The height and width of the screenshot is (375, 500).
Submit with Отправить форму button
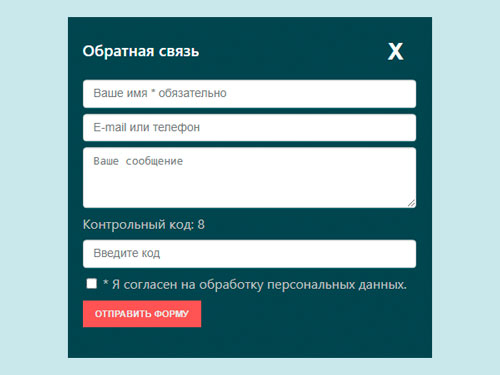[142, 314]
